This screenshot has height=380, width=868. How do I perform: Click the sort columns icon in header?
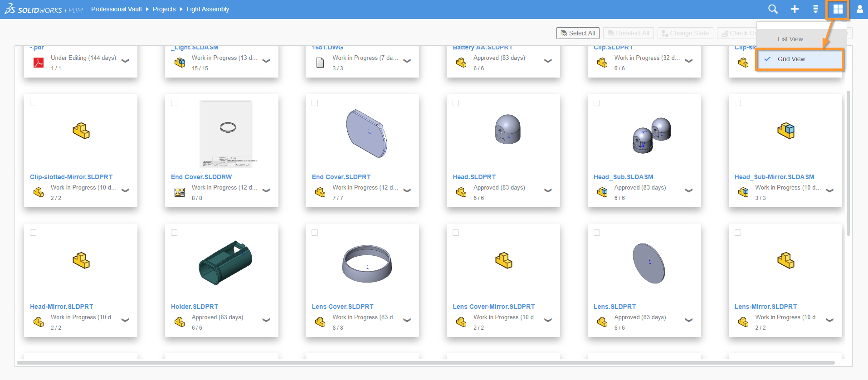click(815, 9)
